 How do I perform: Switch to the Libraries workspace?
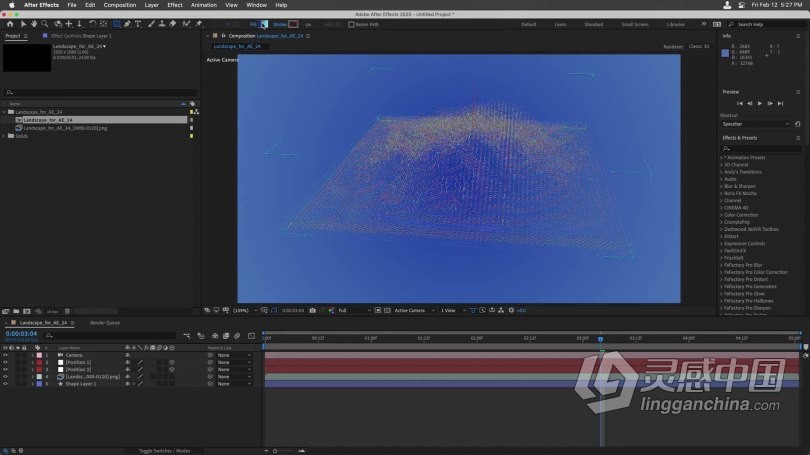(675, 24)
